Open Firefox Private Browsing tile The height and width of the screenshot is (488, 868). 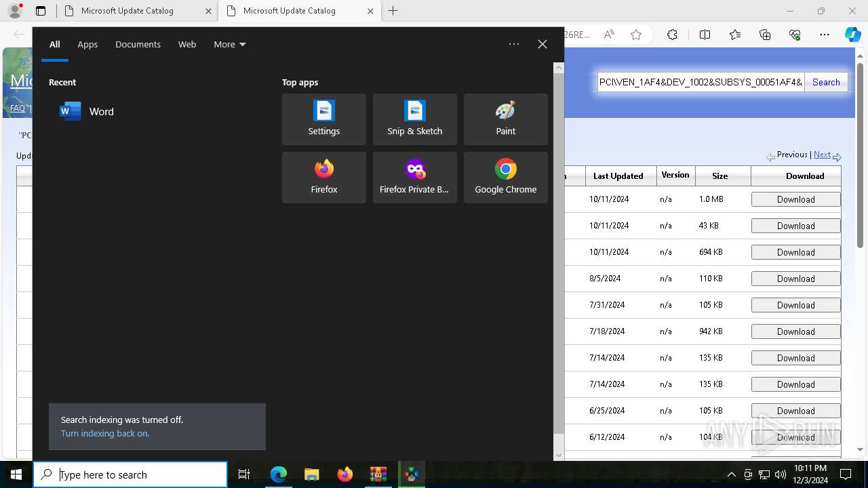pyautogui.click(x=415, y=178)
